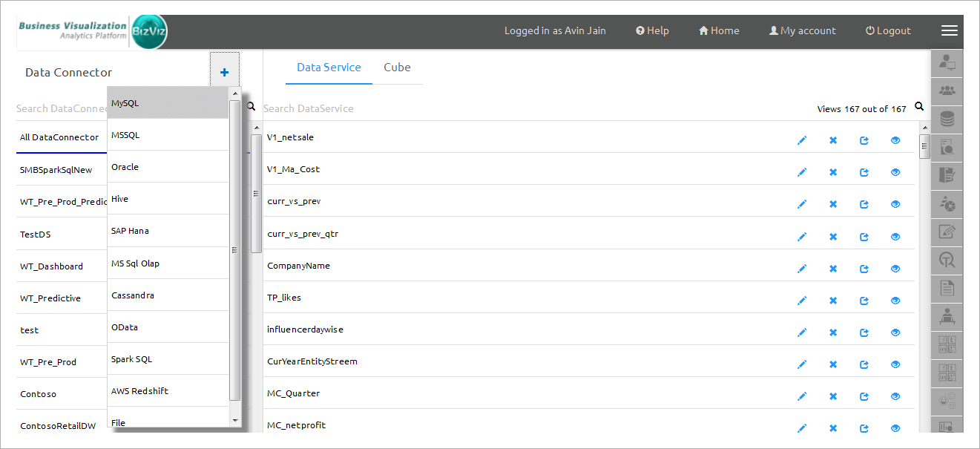
Task: Click the DataConnector search magnifier icon
Action: point(251,107)
